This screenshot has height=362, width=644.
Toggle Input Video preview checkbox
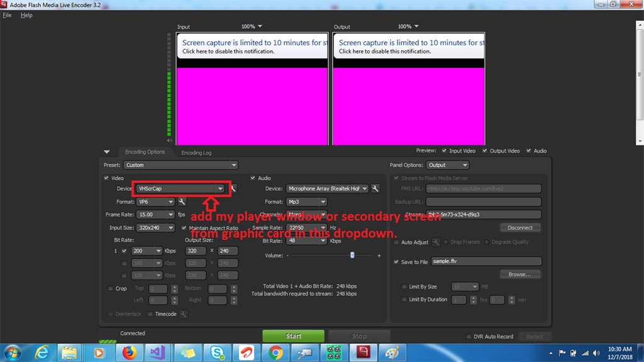444,150
